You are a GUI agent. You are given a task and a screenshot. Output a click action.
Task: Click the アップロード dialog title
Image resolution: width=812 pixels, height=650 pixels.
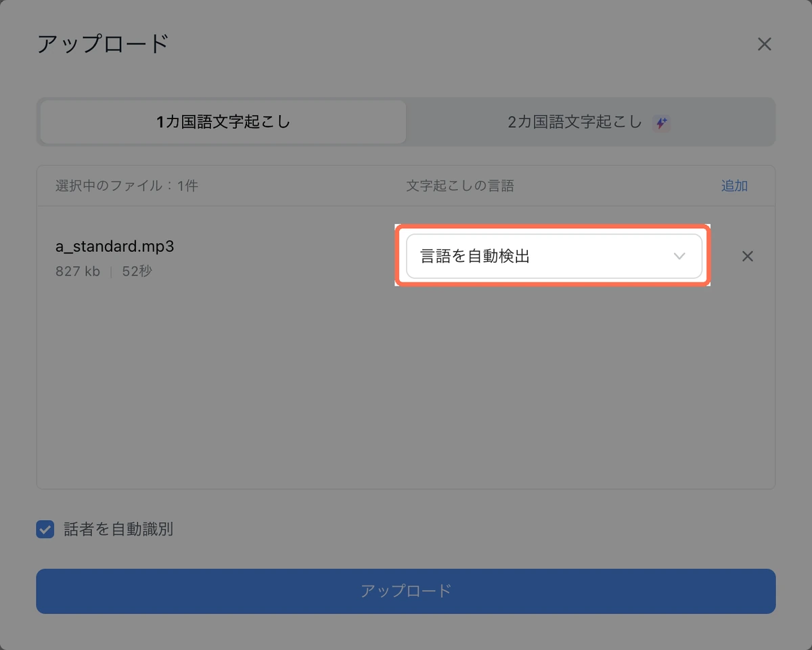[103, 44]
